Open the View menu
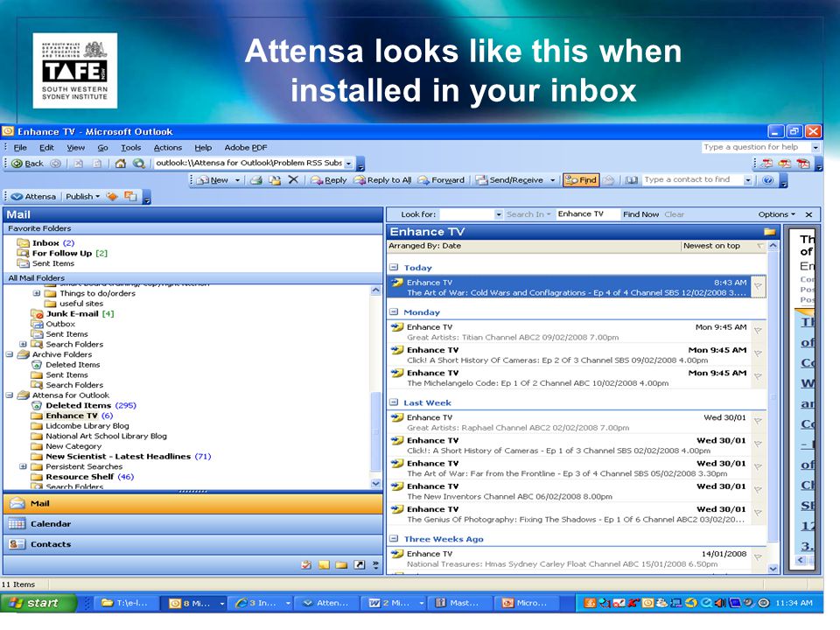This screenshot has height=630, width=840. tap(75, 147)
